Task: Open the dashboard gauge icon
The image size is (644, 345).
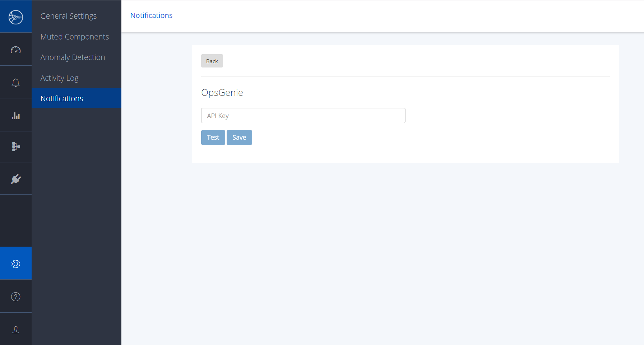Action: (x=16, y=50)
